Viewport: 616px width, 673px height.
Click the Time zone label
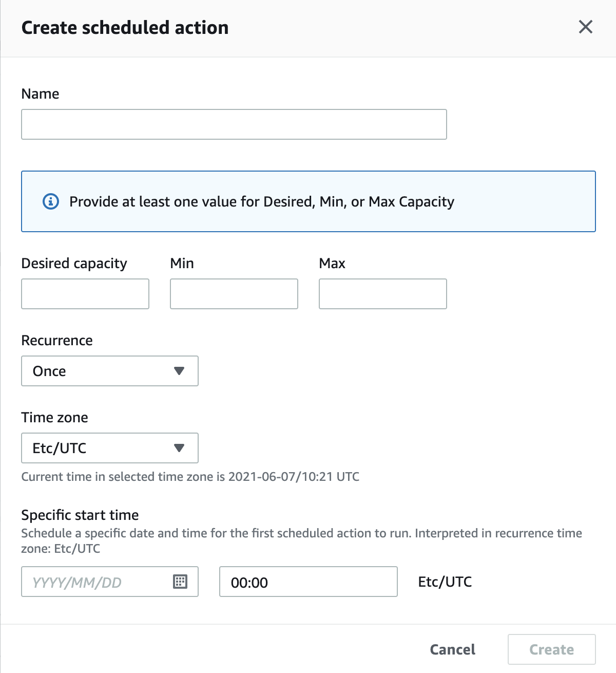[x=54, y=417]
